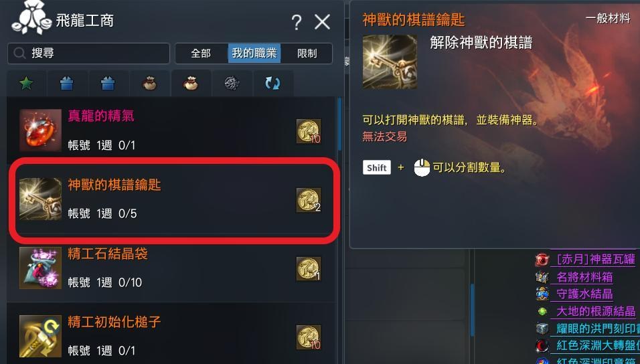Select the 我的職業 filter tab
640x364 pixels.
coord(254,53)
